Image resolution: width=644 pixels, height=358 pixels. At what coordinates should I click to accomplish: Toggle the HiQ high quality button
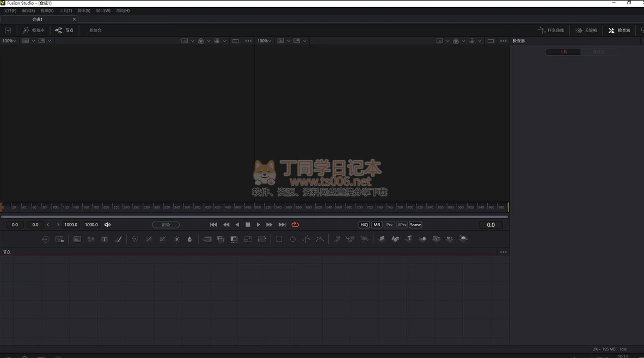(x=364, y=225)
